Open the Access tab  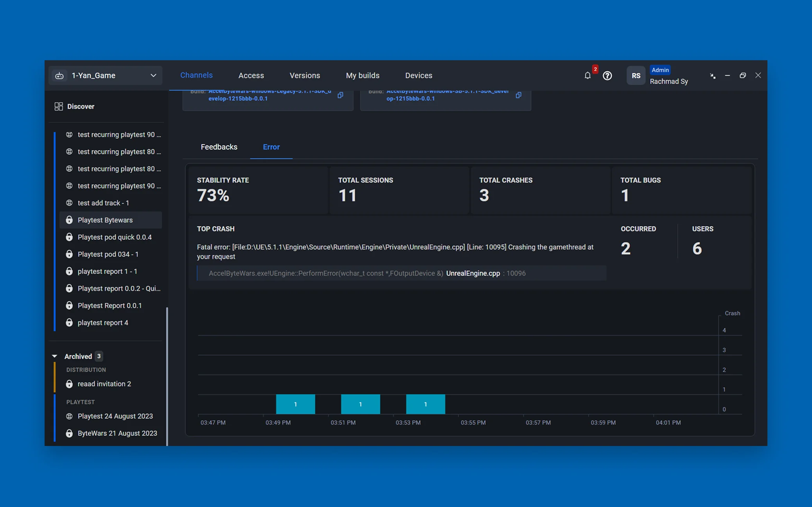tap(251, 76)
